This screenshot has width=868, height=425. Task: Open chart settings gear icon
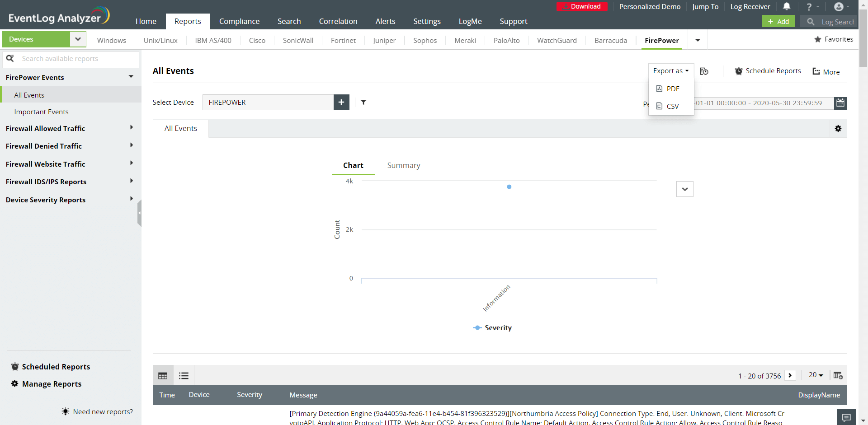(838, 129)
